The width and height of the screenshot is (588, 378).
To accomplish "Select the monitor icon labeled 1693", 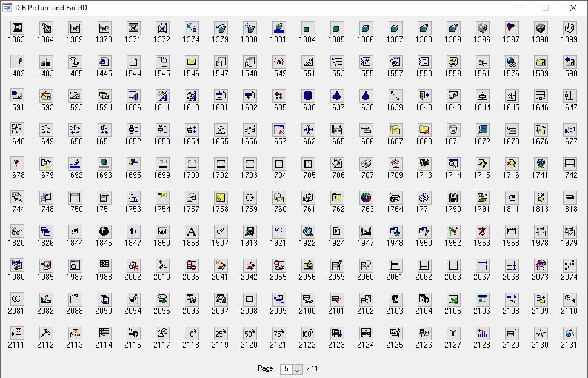I will 104,164.
